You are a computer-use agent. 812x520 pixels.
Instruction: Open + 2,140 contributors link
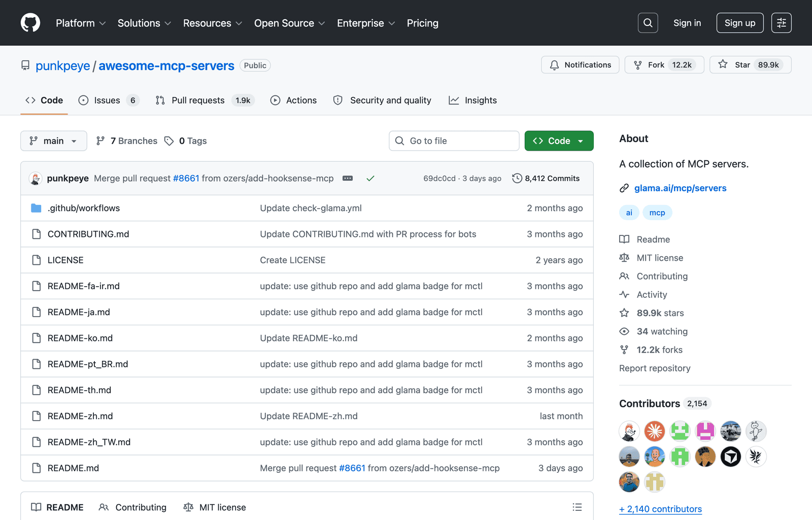pyautogui.click(x=660, y=509)
